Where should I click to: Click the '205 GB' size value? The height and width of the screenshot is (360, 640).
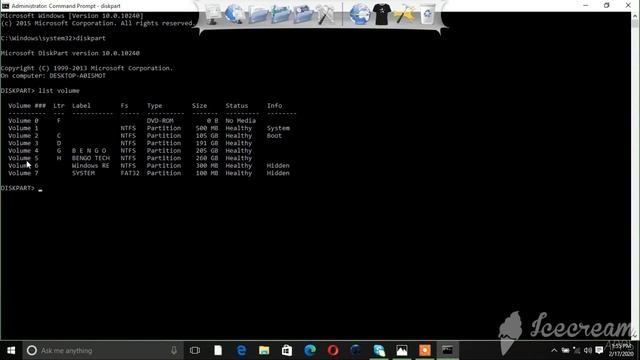[207, 151]
